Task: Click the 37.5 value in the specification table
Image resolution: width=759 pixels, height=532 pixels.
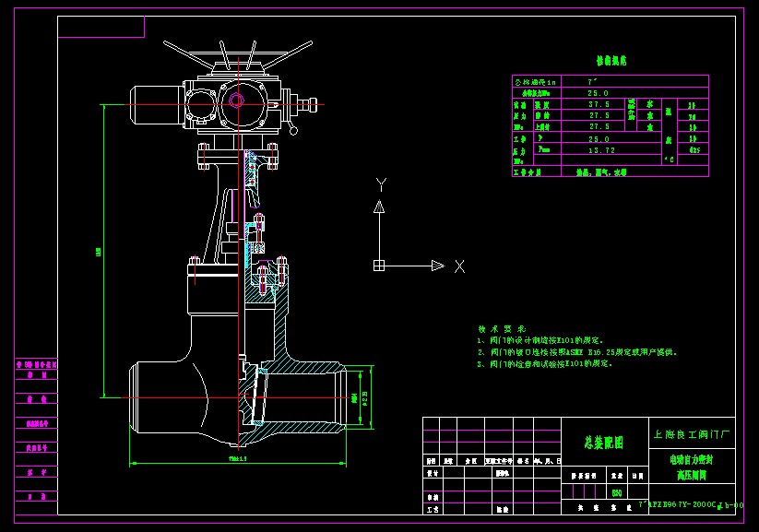Action: 599,104
